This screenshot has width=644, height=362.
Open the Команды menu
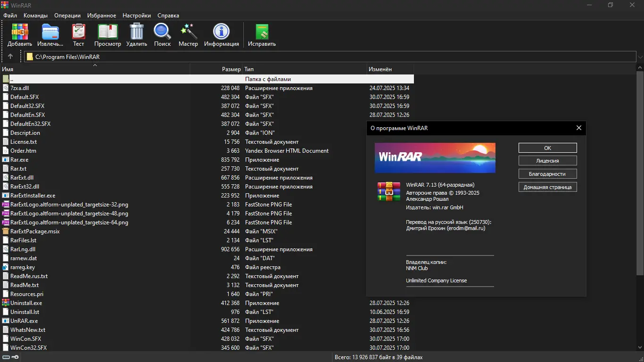pos(35,16)
